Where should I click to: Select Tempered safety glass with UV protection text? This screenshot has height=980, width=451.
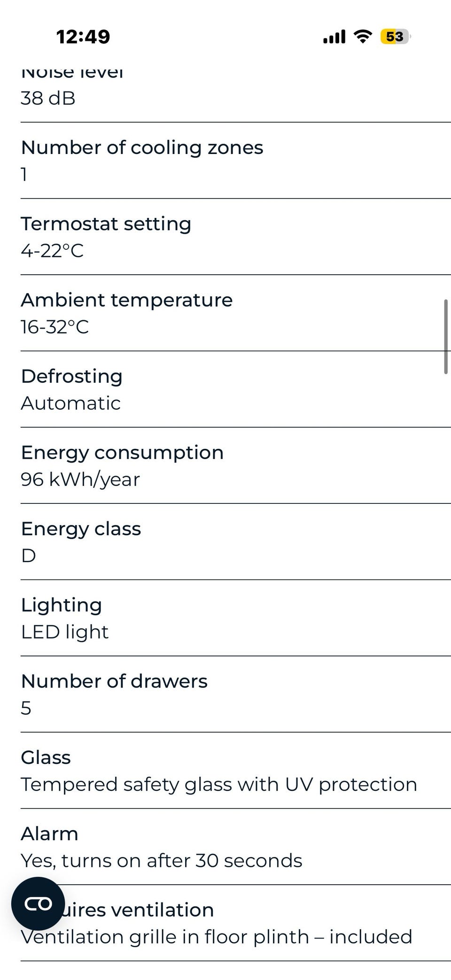[x=219, y=785]
